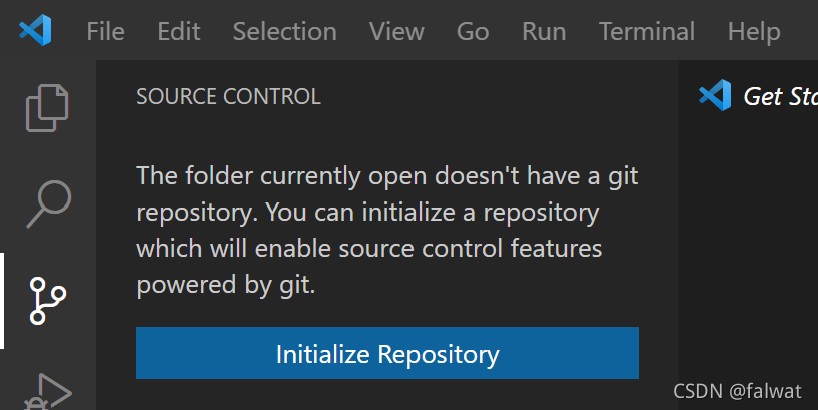The height and width of the screenshot is (410, 818).
Task: Select the Source Control branch icon
Action: 47,301
